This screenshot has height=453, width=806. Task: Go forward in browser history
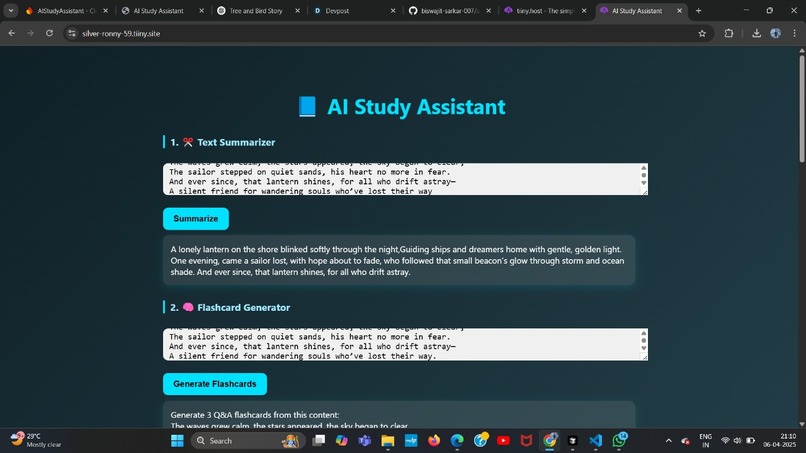coord(30,33)
